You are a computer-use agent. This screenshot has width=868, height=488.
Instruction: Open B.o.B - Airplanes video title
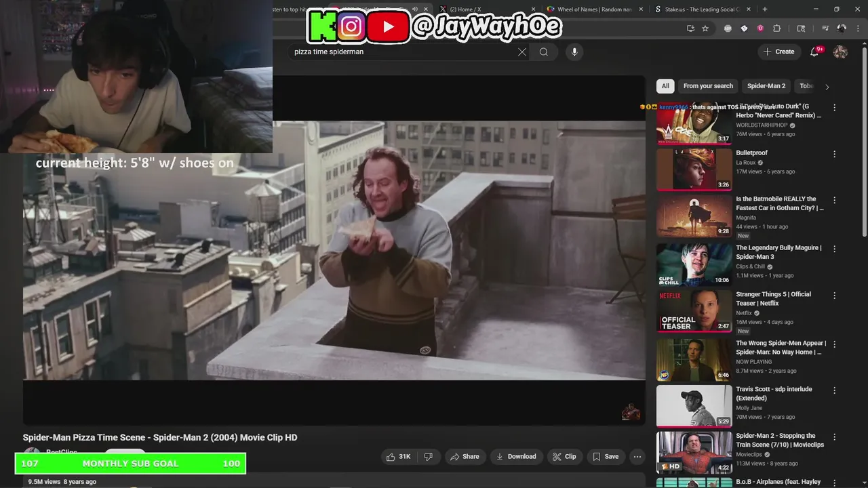778,482
